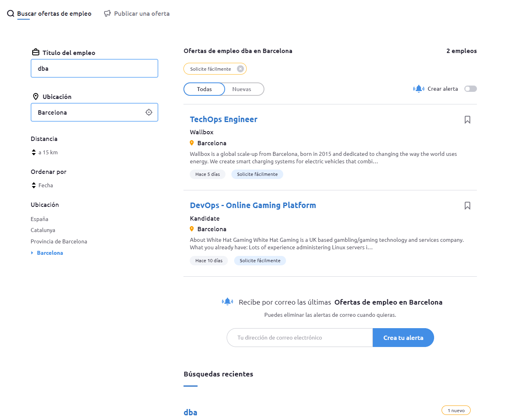Open the Buscar ofertas de empleo tab
This screenshot has height=420, width=506.
point(54,14)
